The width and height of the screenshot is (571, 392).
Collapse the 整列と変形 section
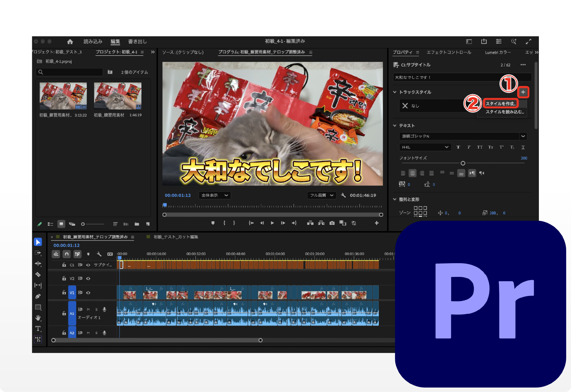tap(395, 199)
